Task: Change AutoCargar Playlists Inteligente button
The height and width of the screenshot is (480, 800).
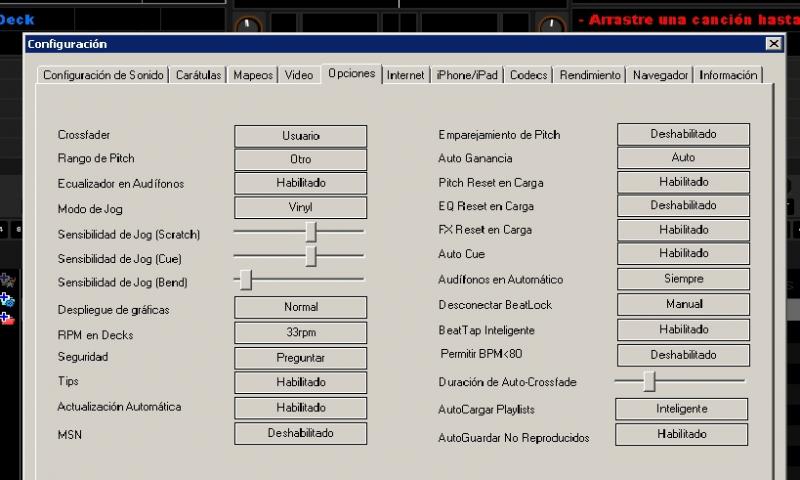Action: [682, 409]
